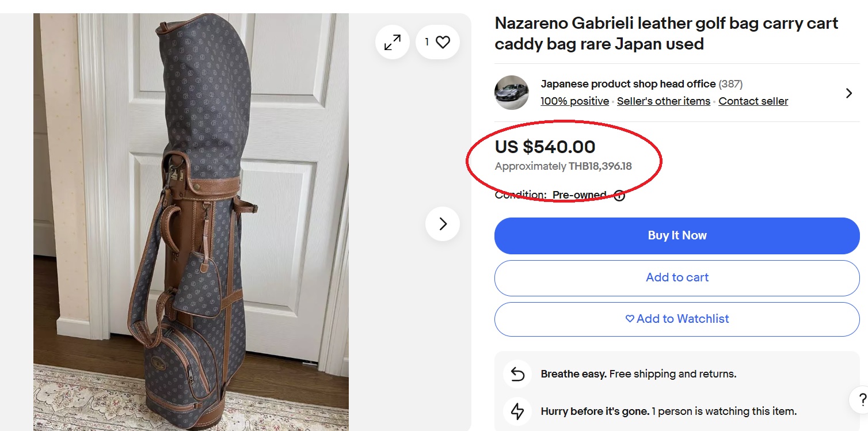Click the lightning bolt icon
868x431 pixels.
pos(517,411)
